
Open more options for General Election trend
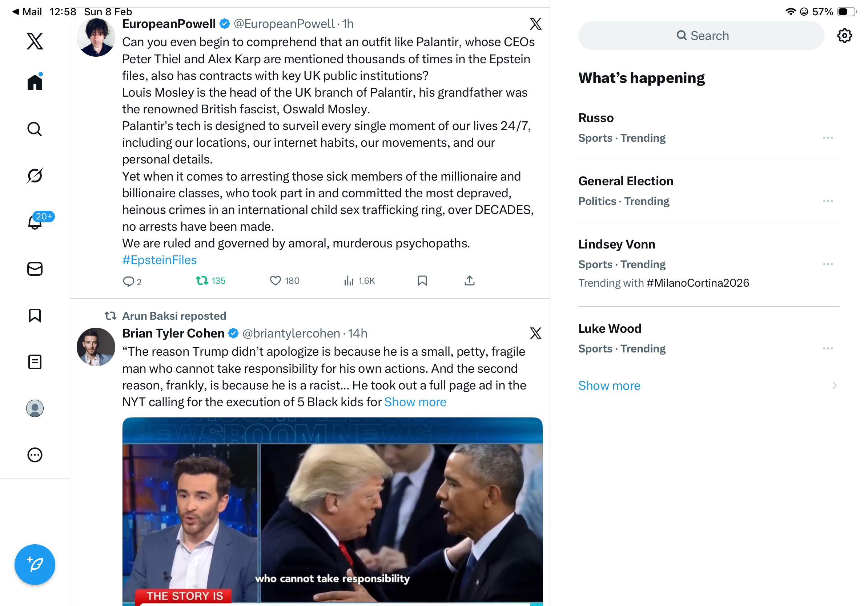[x=828, y=201]
